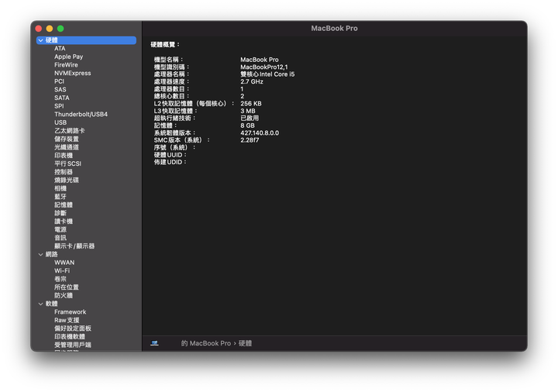Image resolution: width=558 pixels, height=392 pixels.
Task: Open the 儲存裝置 entry
Action: point(67,139)
